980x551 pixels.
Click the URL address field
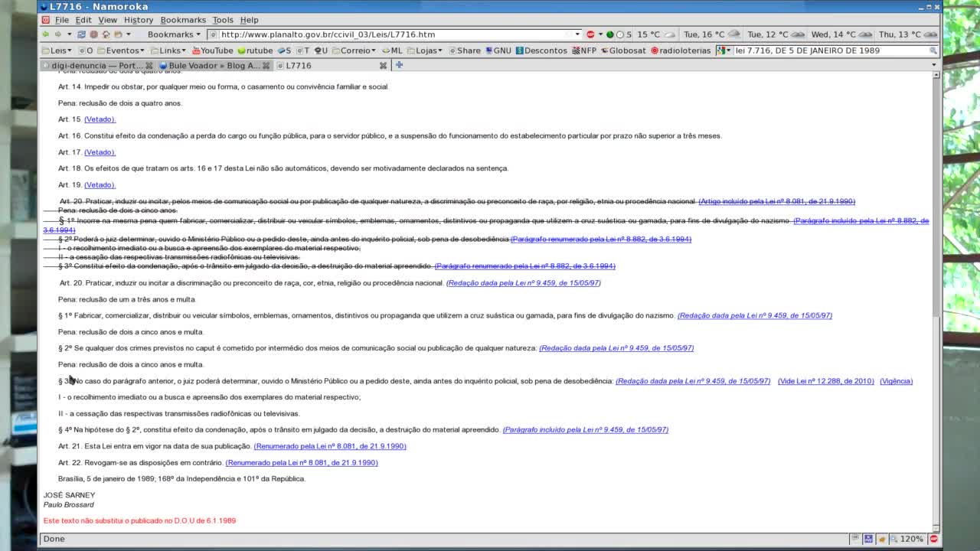coord(397,34)
